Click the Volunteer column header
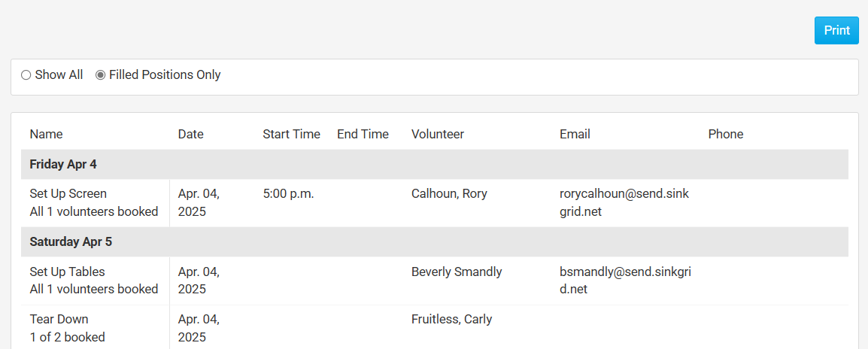 (438, 135)
